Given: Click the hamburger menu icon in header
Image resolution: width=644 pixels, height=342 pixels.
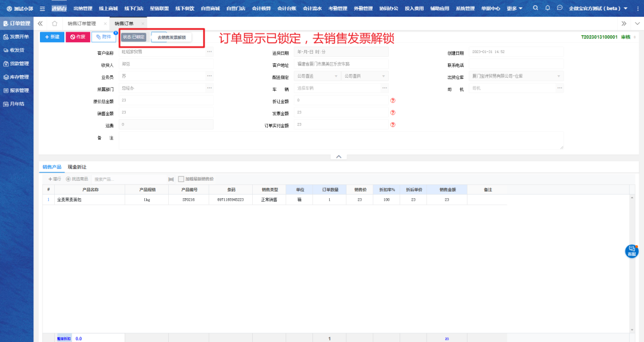Looking at the screenshot, I should pos(42,8).
